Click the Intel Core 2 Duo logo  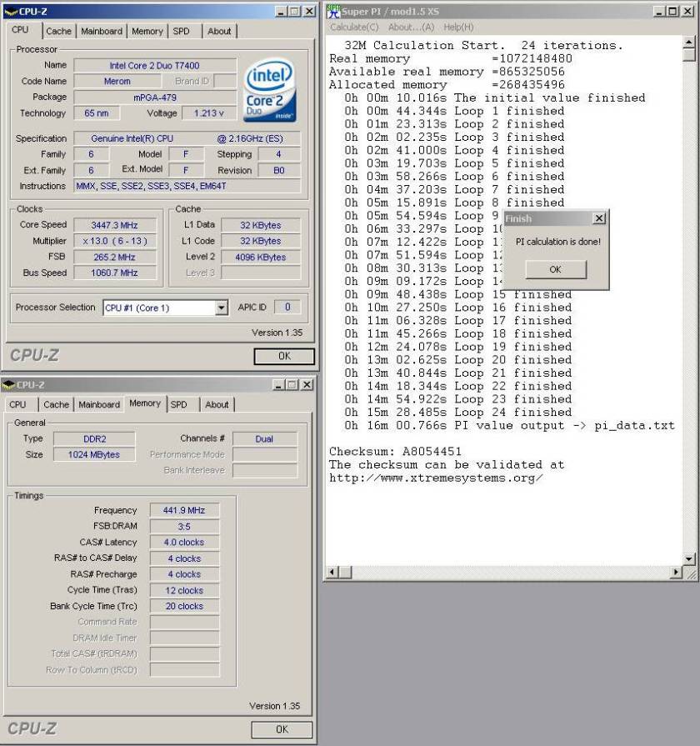coord(270,90)
